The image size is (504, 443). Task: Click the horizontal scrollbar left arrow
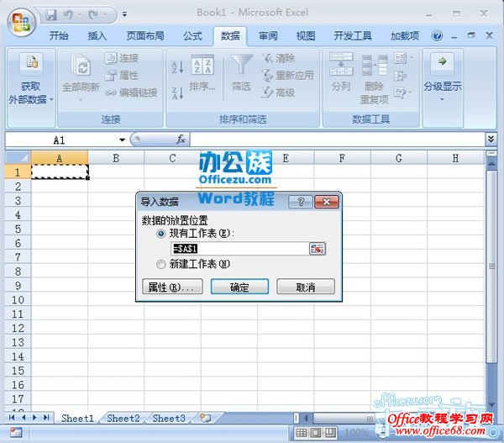tap(307, 418)
